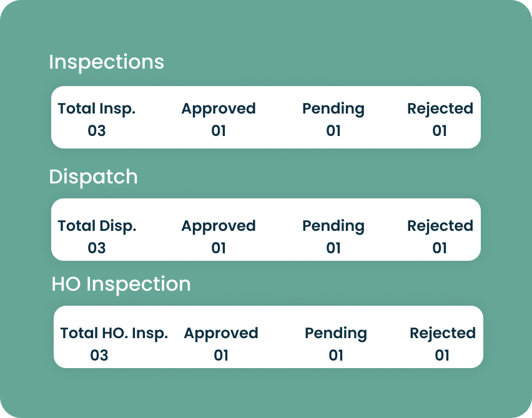
Task: Click the HO Inspection section heading
Action: [121, 284]
